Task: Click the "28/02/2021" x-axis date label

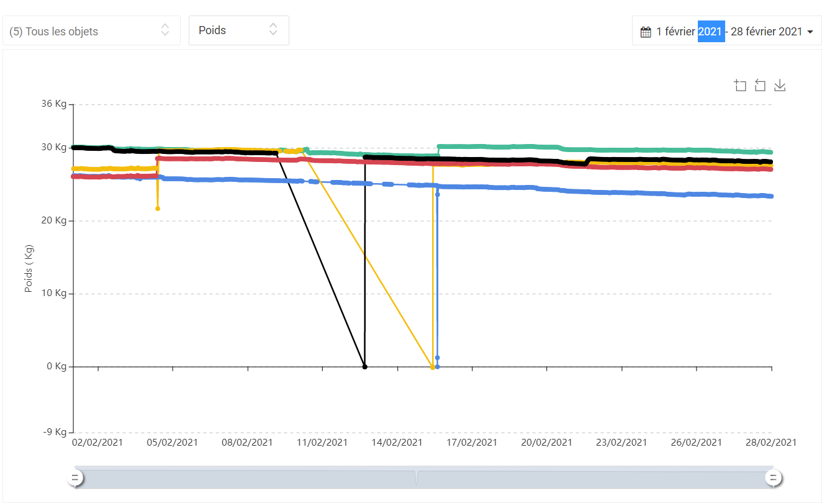Action: point(770,443)
